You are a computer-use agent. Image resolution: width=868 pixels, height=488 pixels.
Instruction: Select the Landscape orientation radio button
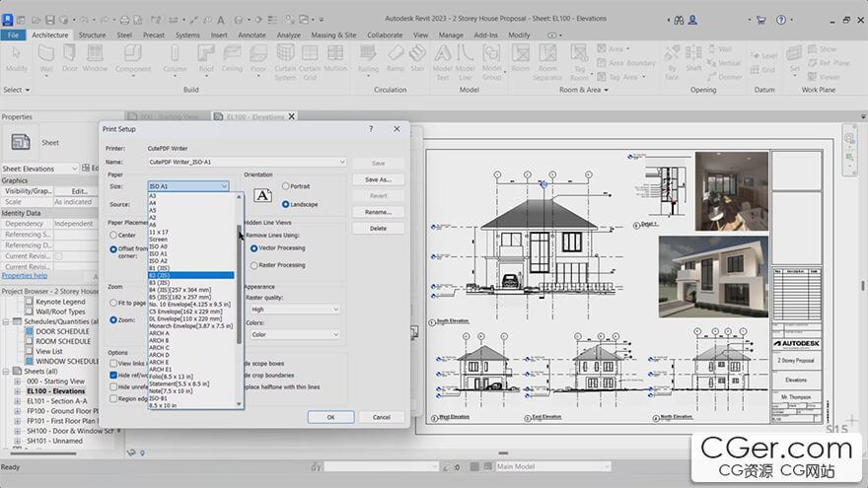coord(286,204)
